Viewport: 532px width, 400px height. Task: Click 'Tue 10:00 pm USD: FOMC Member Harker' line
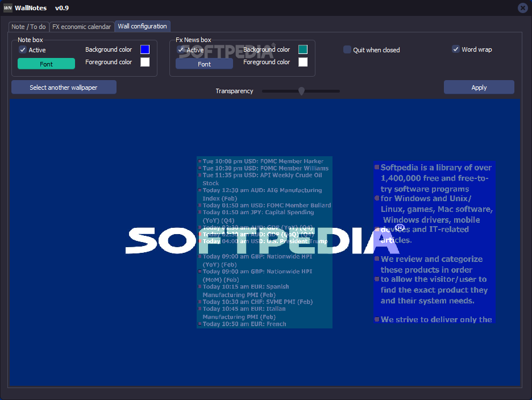(263, 161)
